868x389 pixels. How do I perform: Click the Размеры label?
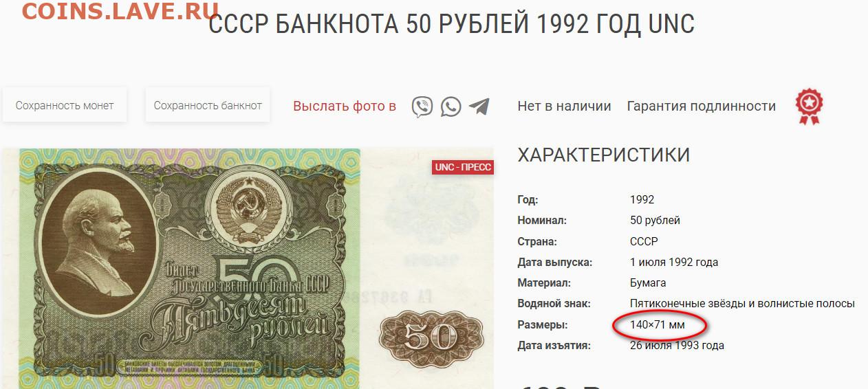(543, 324)
